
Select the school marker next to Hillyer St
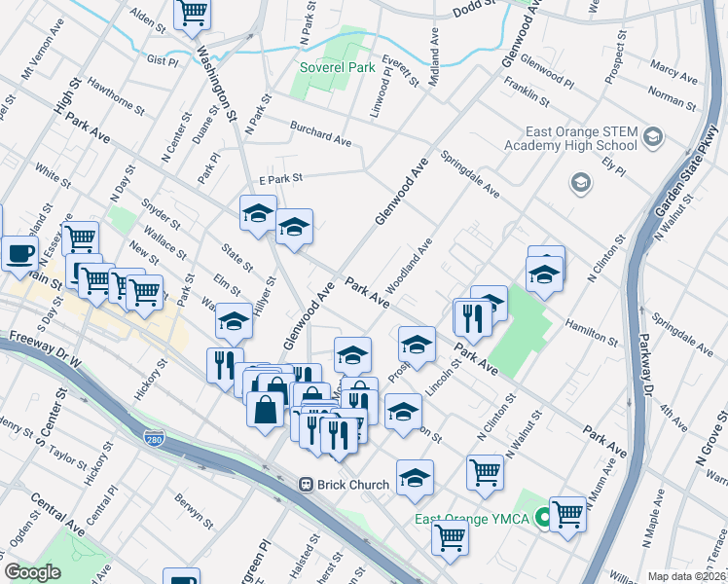pos(234,321)
